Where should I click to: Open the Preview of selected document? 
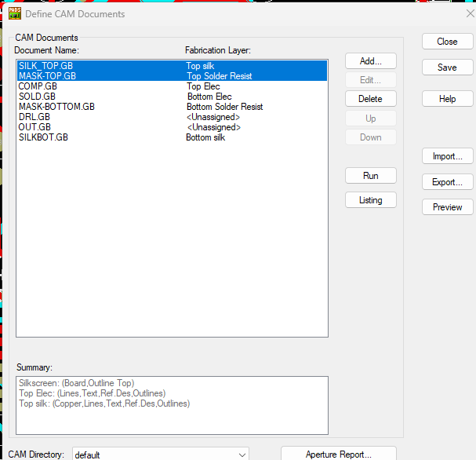[x=447, y=207]
